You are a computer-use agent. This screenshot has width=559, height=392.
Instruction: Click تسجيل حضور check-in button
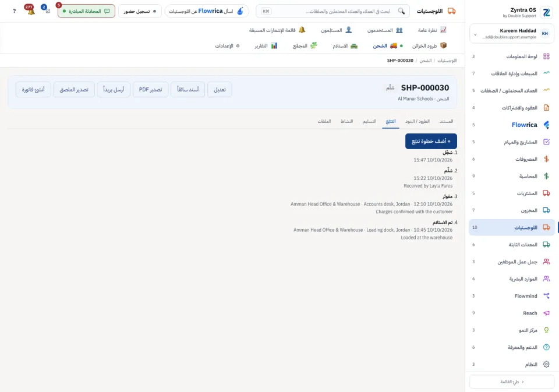point(140,11)
